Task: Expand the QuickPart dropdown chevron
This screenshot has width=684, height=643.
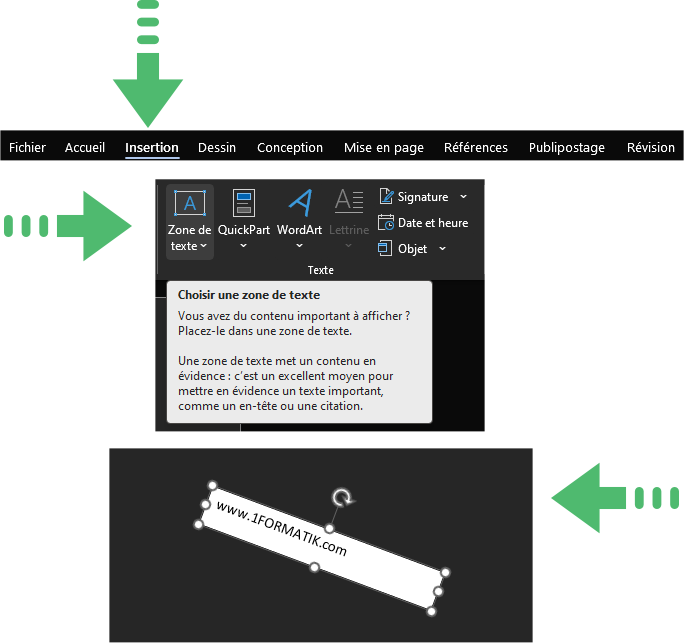Action: (243, 246)
